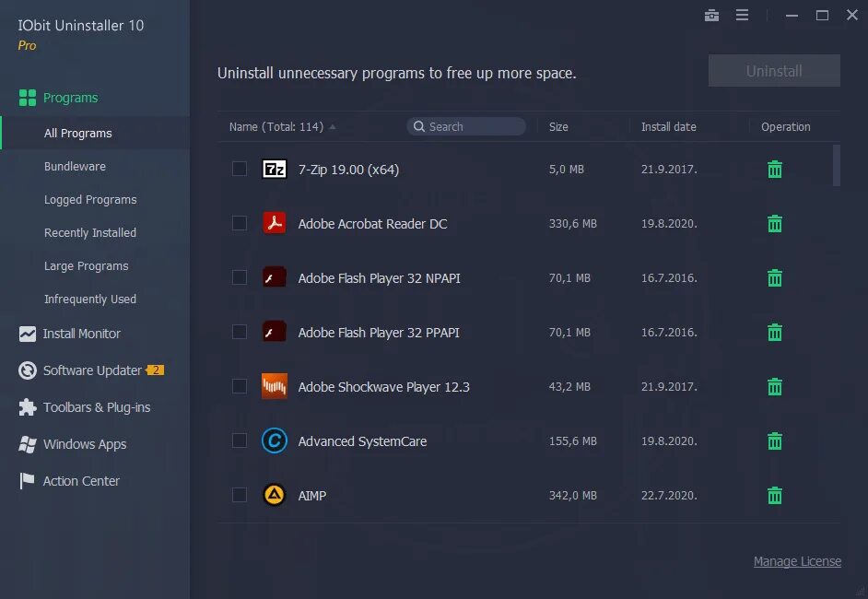
Task: Click the trash icon for AIMP
Action: click(774, 495)
